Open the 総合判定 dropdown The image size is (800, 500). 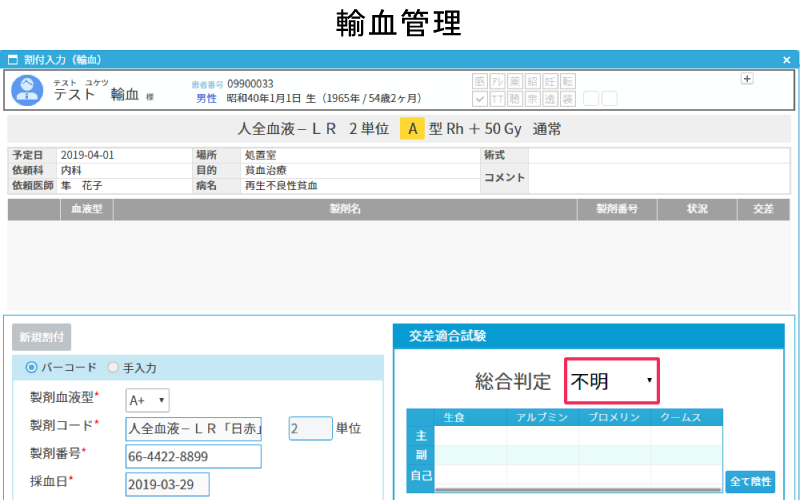click(611, 381)
